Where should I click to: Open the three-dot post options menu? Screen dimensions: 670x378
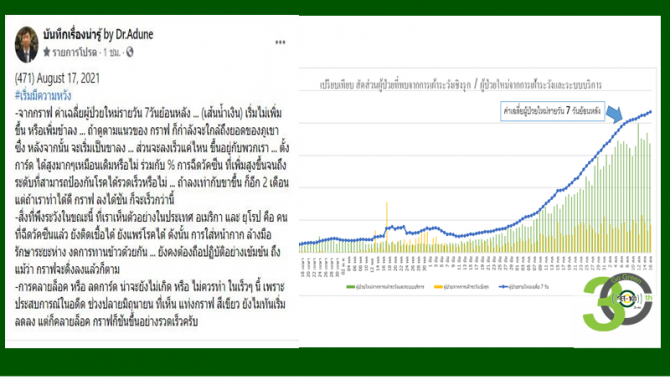pyautogui.click(x=280, y=42)
